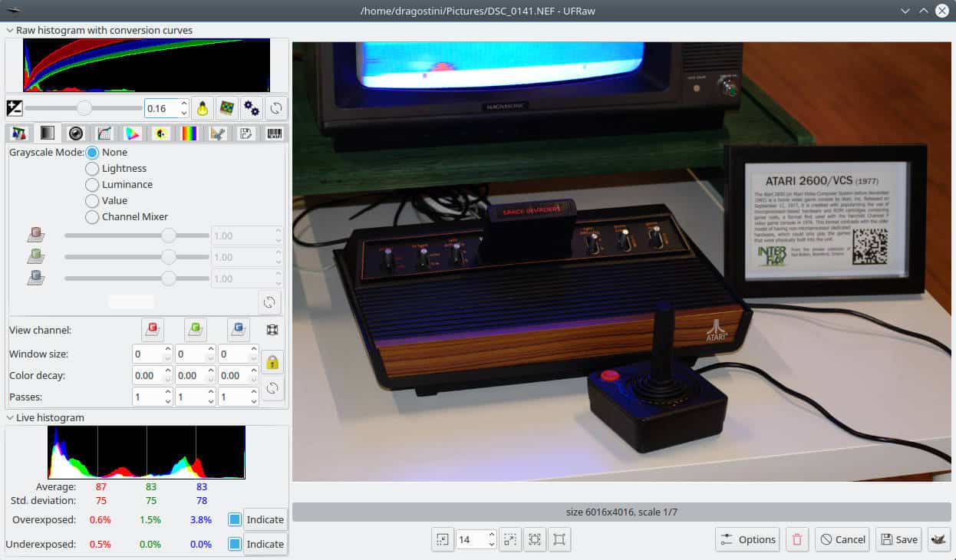Viewport: 956px width, 560px height.
Task: Toggle the Overexposed indicator checkbox
Action: click(x=235, y=520)
